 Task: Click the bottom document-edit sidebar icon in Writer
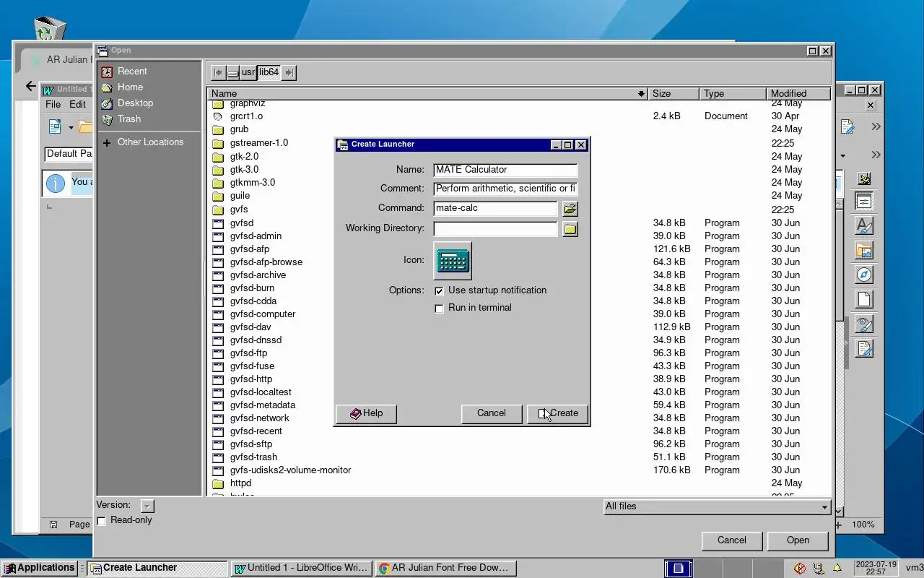click(864, 348)
